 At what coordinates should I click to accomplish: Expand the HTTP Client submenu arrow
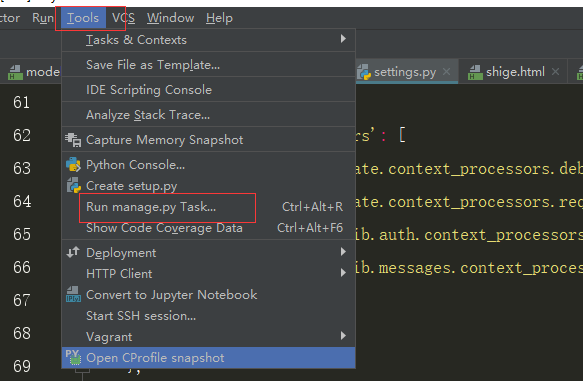coord(343,273)
